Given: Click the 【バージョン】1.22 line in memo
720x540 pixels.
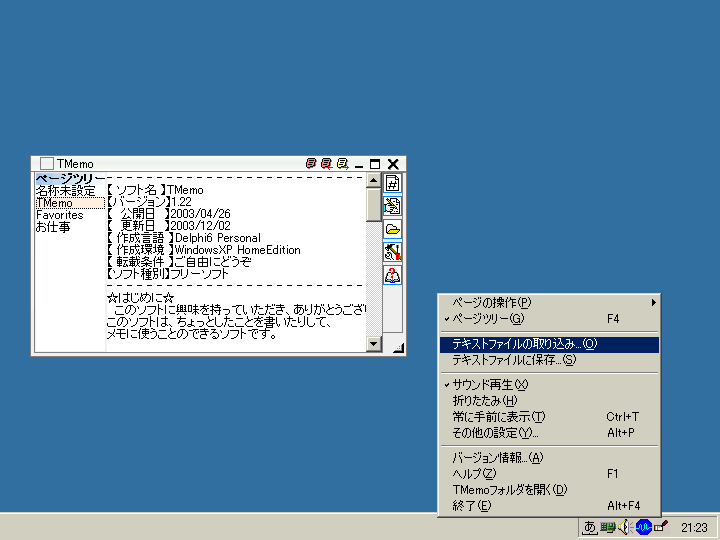Looking at the screenshot, I should (149, 202).
